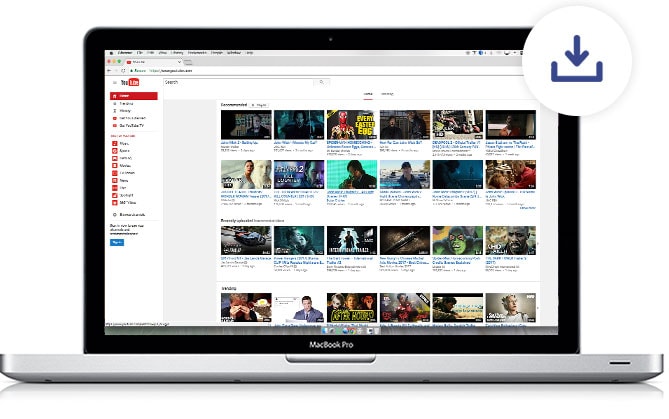Open the green masked cartoon thumbnail
Screen dimensions: 669x419
458,241
